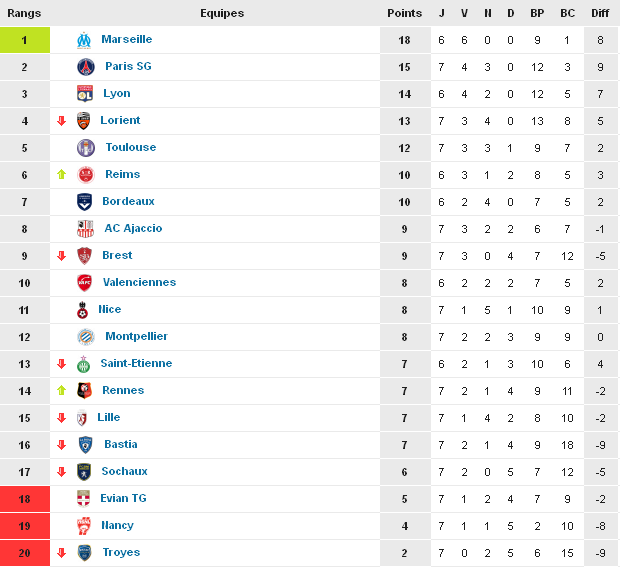Open the Toulouse team link
The image size is (620, 569).
point(130,148)
